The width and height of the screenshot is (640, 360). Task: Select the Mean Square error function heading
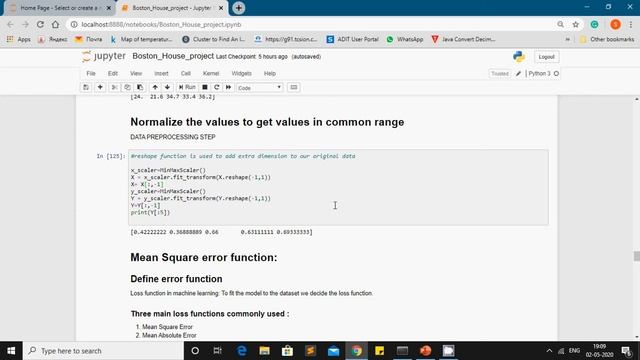(204, 257)
